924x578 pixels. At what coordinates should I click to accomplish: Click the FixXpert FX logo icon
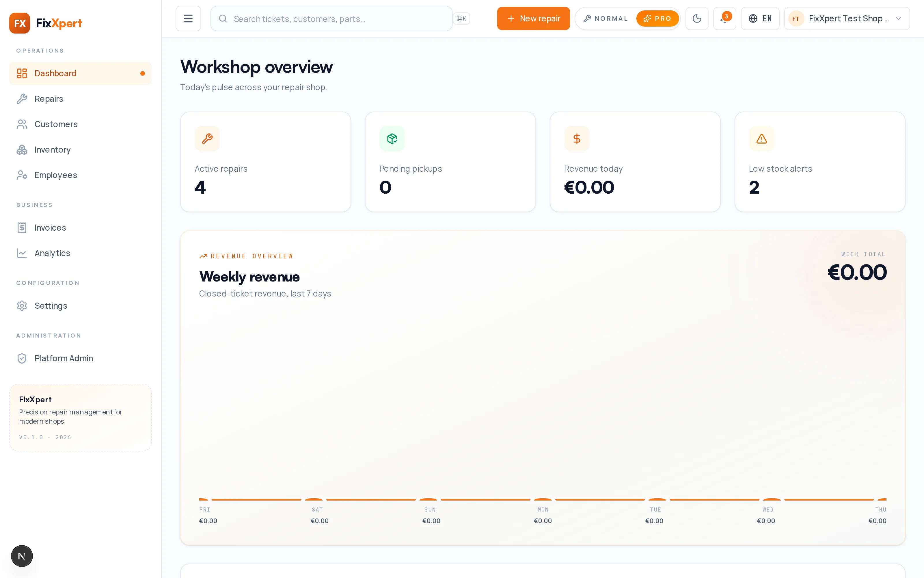point(19,23)
